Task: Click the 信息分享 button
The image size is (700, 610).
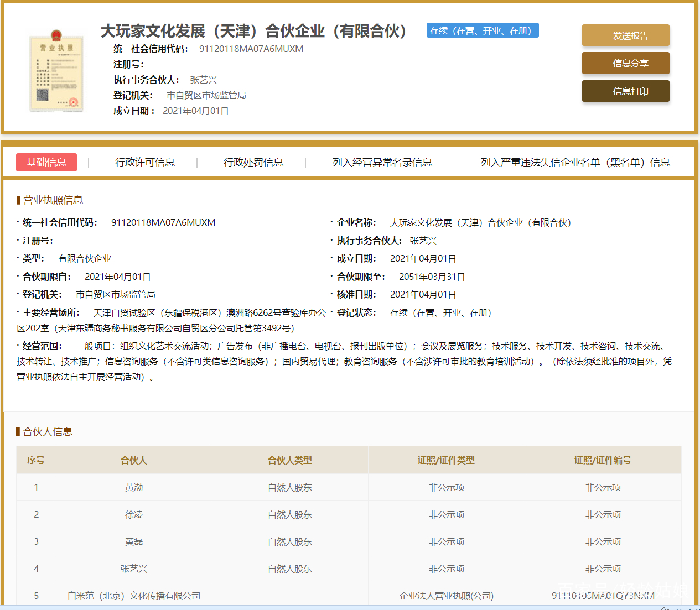Action: click(x=625, y=63)
